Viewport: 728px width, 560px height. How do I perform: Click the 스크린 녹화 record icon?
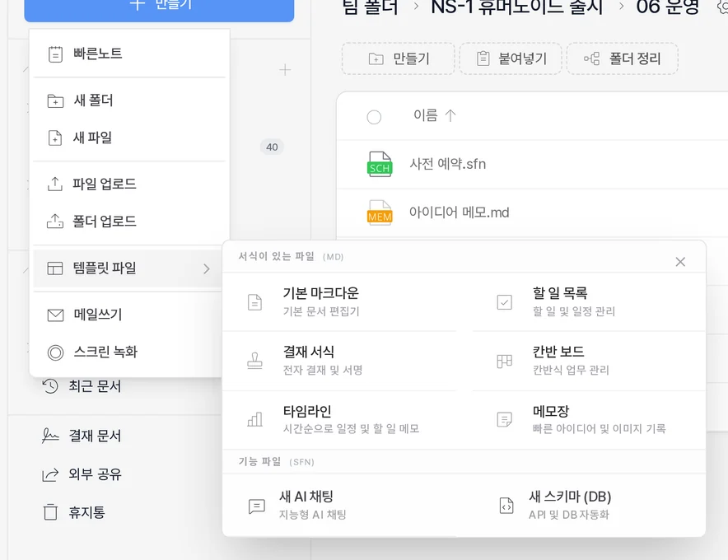pos(55,352)
